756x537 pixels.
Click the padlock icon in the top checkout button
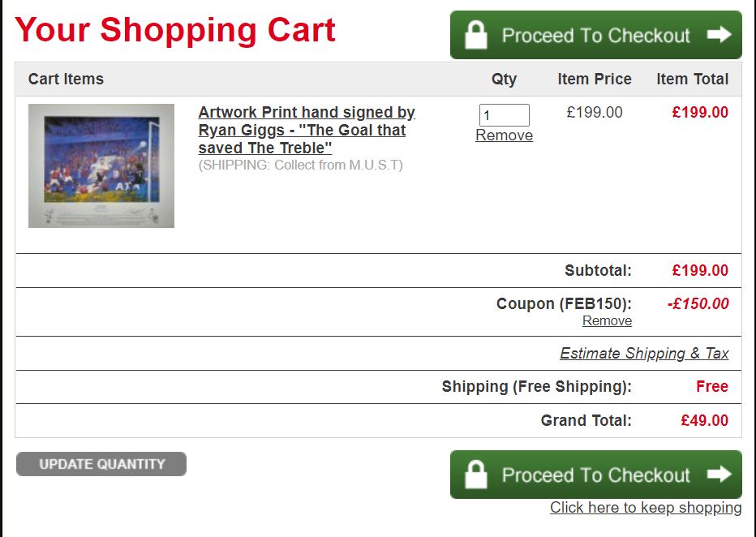click(476, 35)
